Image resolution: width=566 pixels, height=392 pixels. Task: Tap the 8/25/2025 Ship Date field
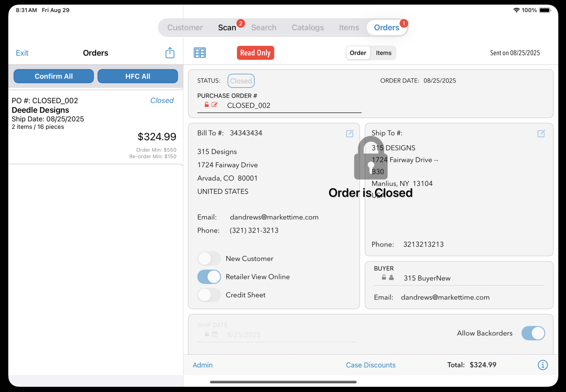(277, 335)
